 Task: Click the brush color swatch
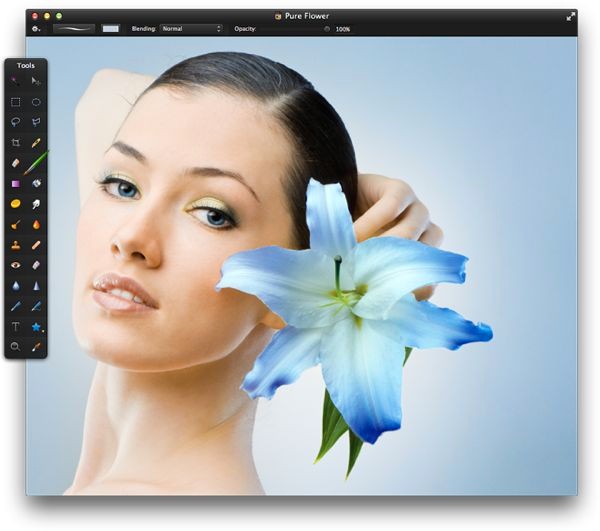[111, 29]
